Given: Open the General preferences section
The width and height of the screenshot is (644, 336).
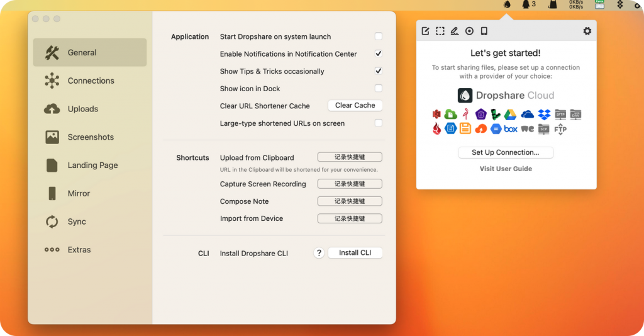Looking at the screenshot, I should 89,53.
